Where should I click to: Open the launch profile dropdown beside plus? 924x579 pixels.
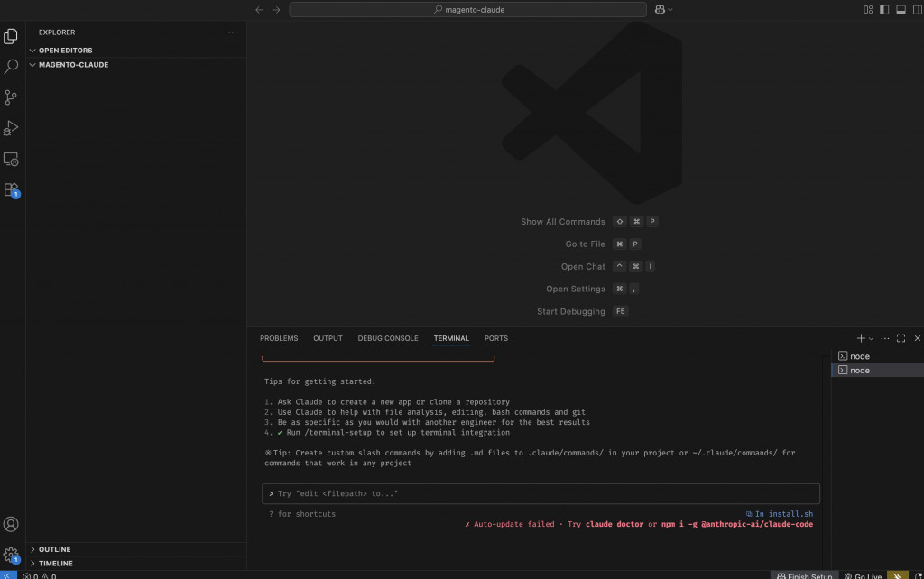871,339
